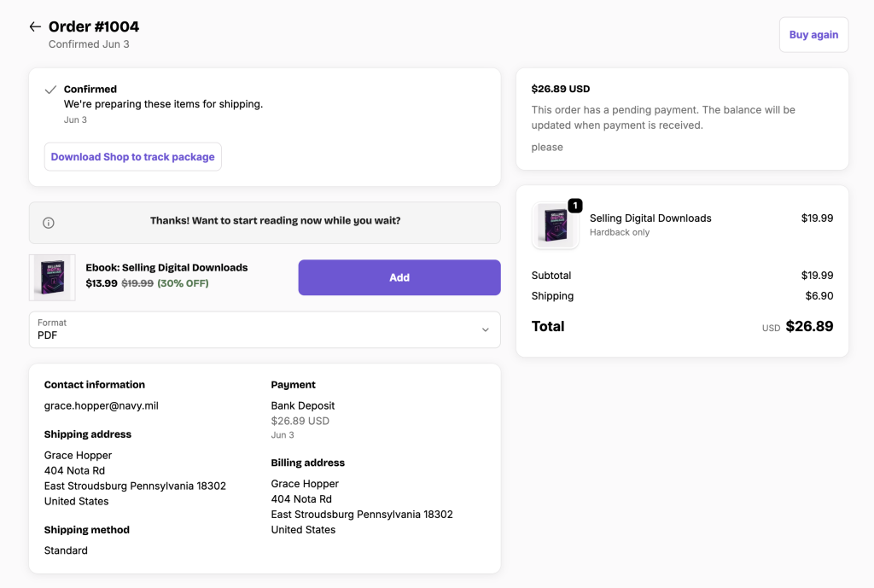Click the email grace.hopper@navy.mil

102,405
